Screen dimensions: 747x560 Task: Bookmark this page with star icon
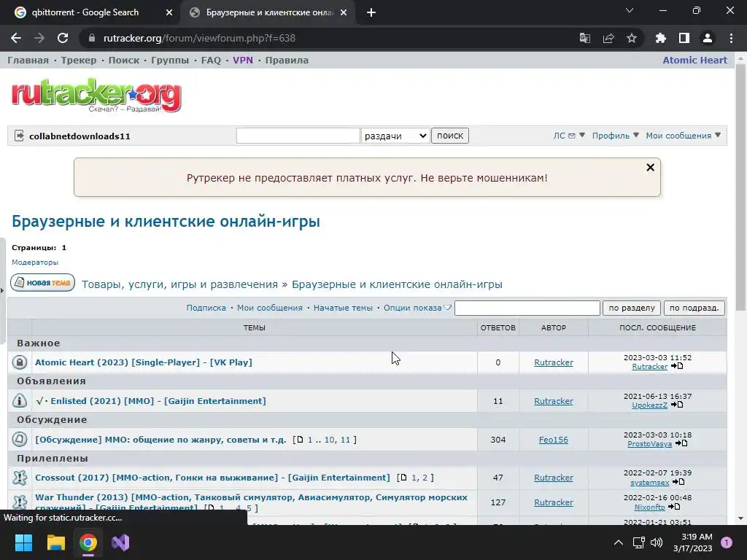tap(632, 38)
